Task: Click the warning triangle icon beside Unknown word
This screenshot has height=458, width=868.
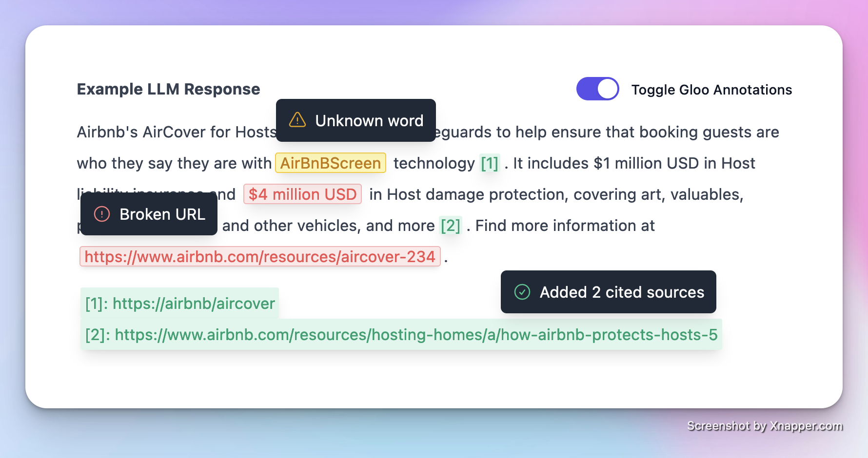Action: (297, 120)
